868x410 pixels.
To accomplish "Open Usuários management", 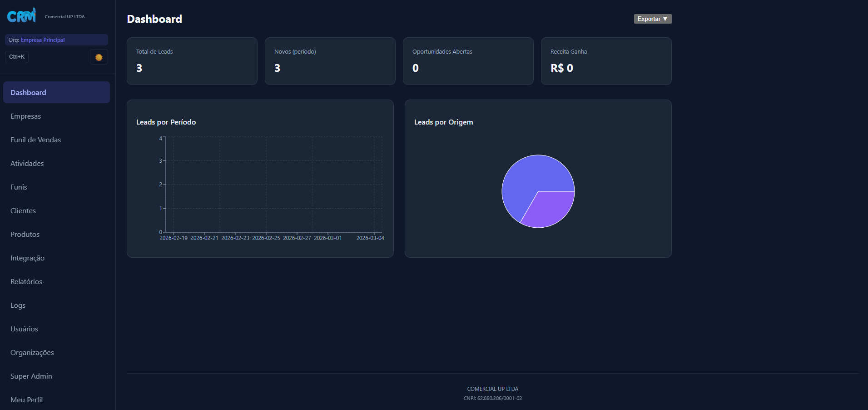I will [24, 329].
